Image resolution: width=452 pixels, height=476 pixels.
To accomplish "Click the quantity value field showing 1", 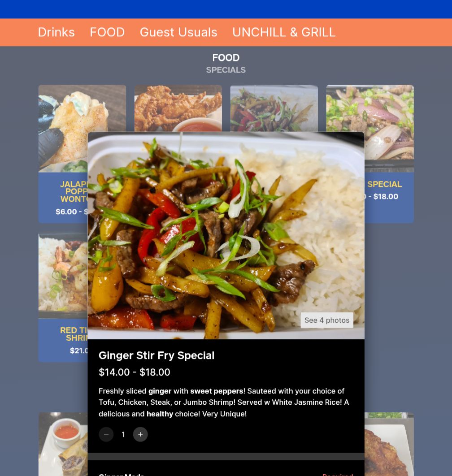I will point(123,434).
